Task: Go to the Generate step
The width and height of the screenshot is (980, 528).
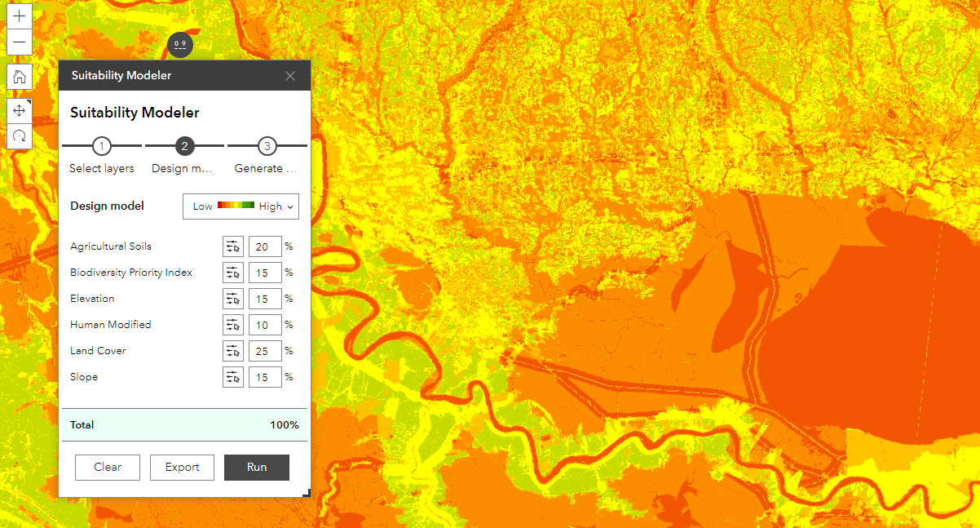Action: 267,145
